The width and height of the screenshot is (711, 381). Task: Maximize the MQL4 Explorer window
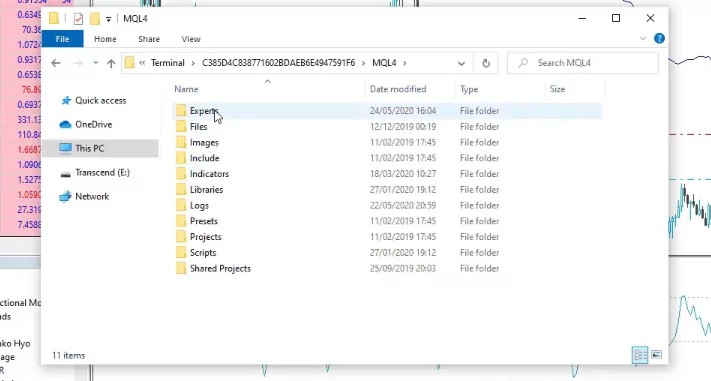[x=616, y=19]
